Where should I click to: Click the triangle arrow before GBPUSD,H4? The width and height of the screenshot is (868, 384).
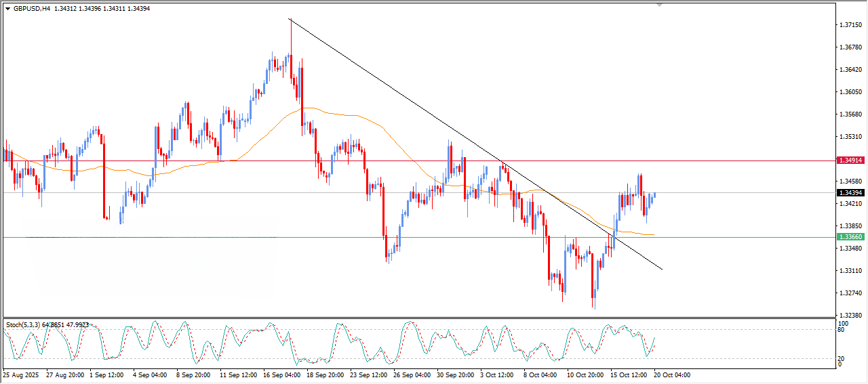point(7,9)
